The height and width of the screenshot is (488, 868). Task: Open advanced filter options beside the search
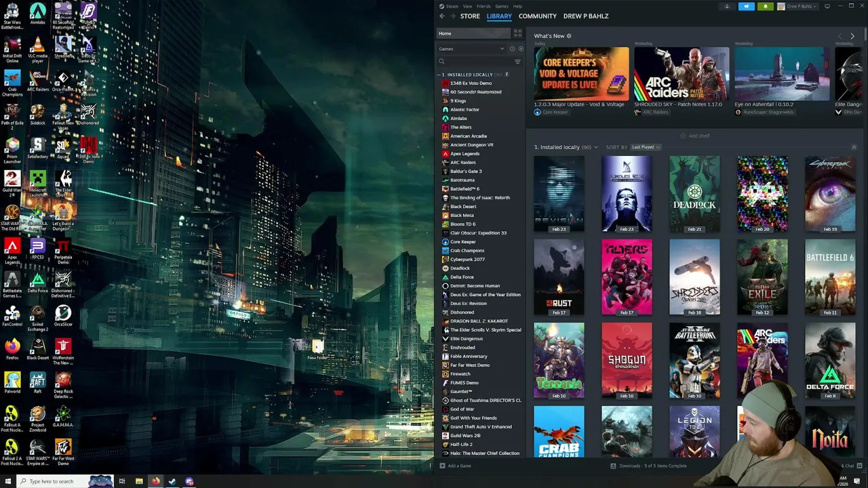coord(517,62)
